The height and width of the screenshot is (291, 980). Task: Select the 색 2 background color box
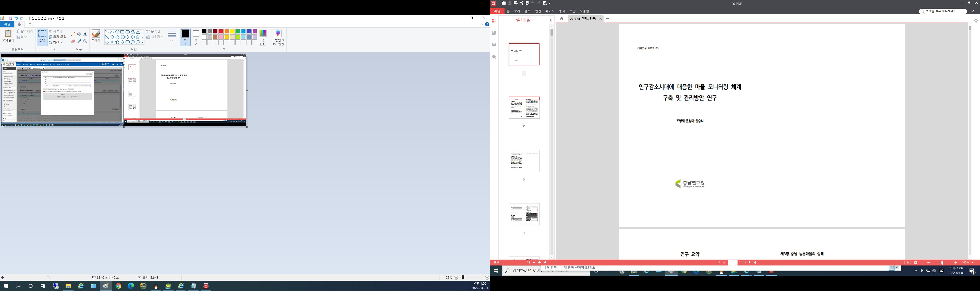196,37
